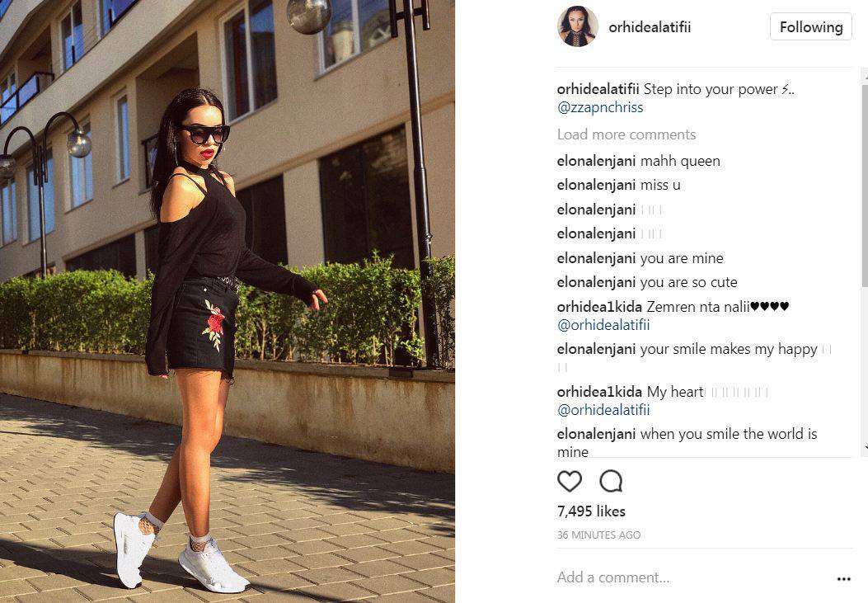Click the posted photo of woman walking
The height and width of the screenshot is (603, 868).
click(x=227, y=301)
